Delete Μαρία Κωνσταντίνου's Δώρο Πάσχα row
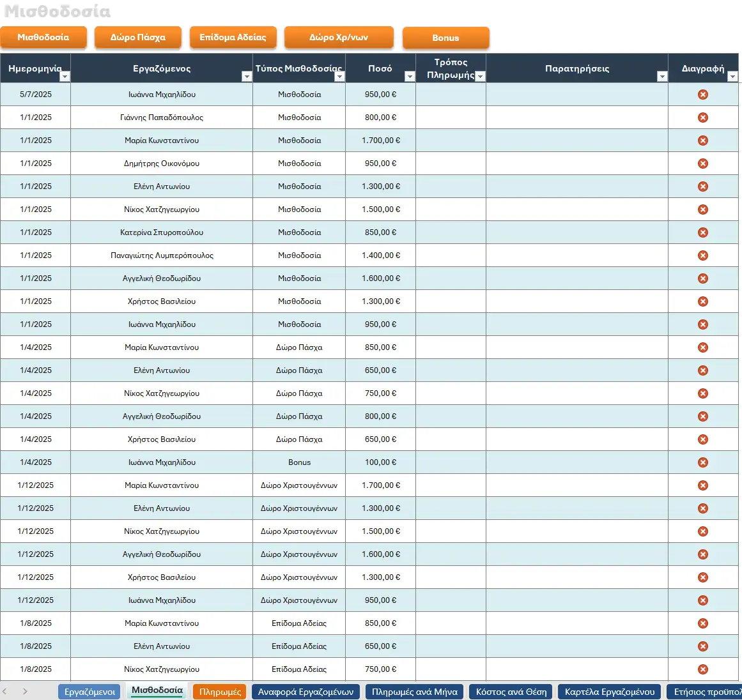This screenshot has width=742, height=700. (703, 347)
